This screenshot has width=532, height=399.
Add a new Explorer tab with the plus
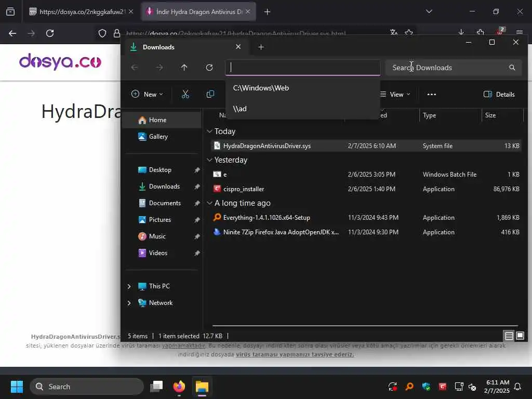click(x=261, y=47)
